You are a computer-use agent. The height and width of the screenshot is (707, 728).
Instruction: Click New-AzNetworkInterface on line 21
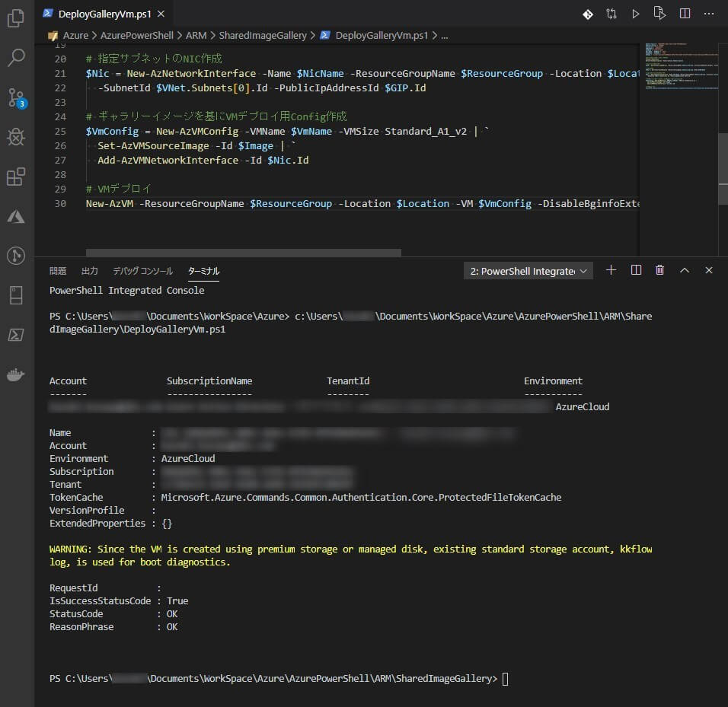pyautogui.click(x=191, y=73)
